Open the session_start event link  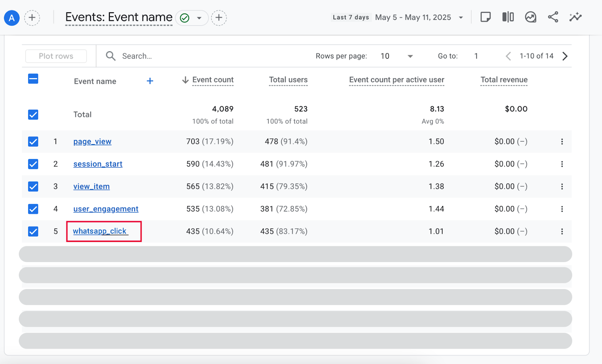coord(98,164)
